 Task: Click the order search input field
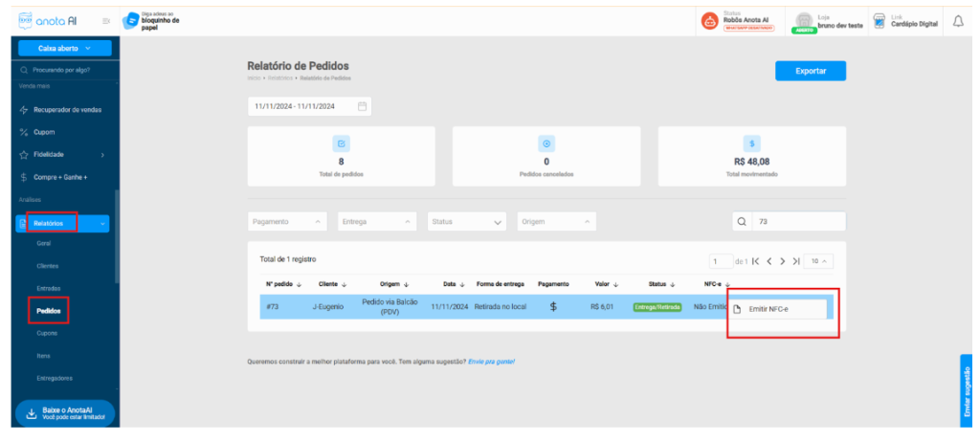click(798, 221)
